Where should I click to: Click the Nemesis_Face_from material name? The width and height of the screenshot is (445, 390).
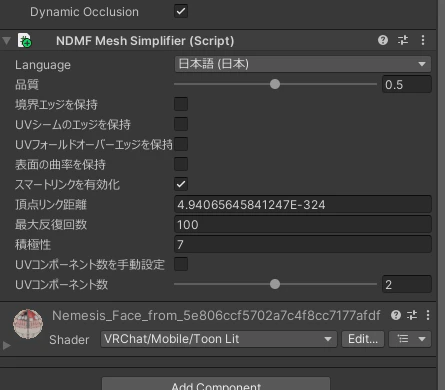pyautogui.click(x=216, y=315)
